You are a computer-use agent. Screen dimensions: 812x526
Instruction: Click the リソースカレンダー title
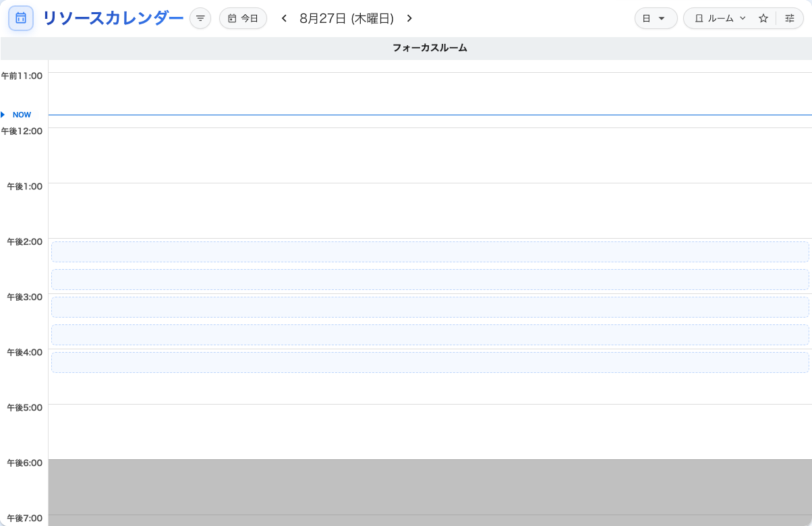pos(113,18)
